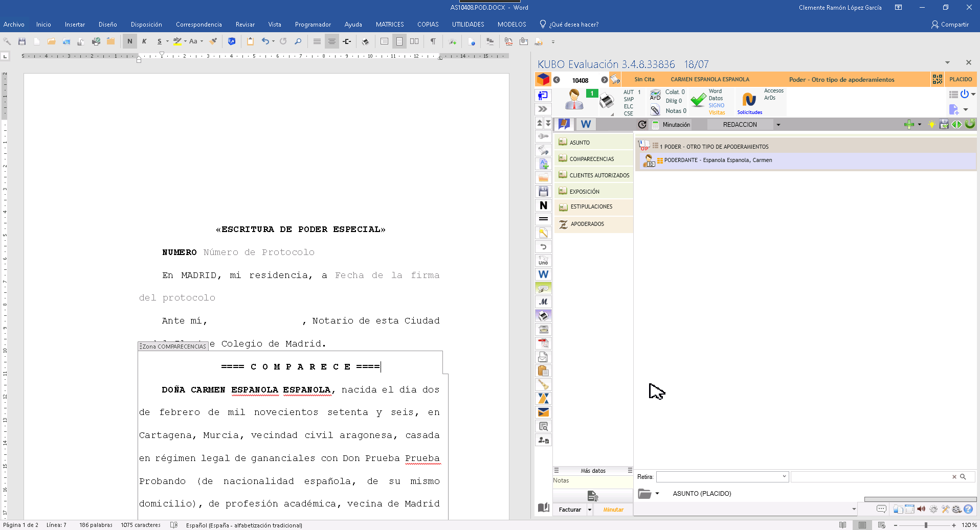The width and height of the screenshot is (980, 530).
Task: Click the QR code icon
Action: (x=937, y=79)
